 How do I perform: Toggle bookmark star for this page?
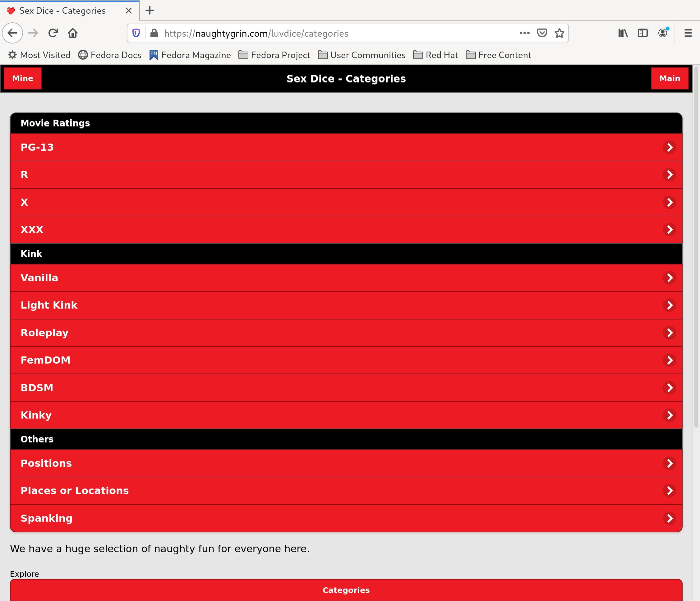click(x=559, y=33)
